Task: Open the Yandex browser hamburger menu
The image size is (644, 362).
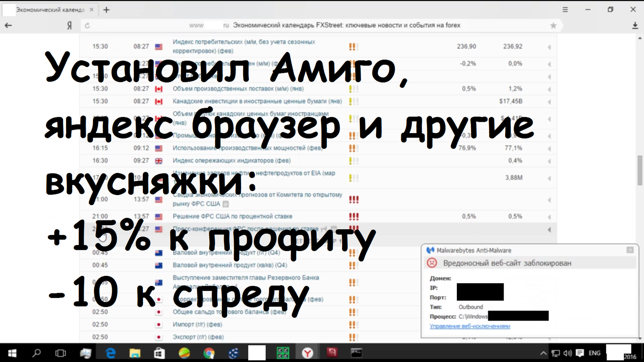Action: tap(565, 10)
